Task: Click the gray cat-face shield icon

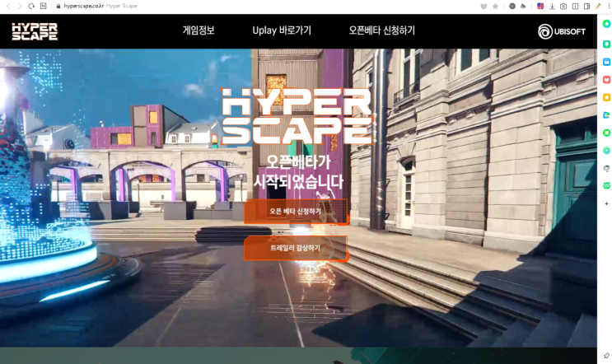Action: pos(484,6)
